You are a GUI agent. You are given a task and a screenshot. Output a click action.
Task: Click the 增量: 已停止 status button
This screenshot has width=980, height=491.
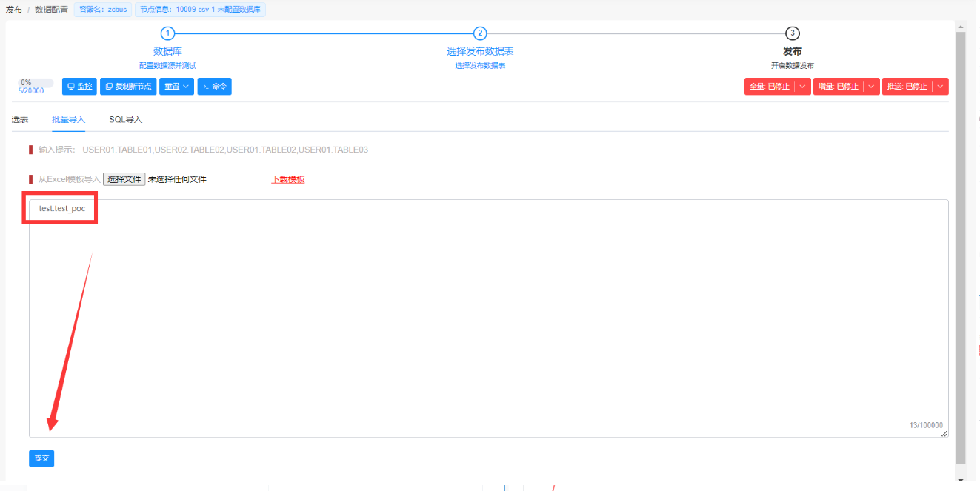(838, 87)
